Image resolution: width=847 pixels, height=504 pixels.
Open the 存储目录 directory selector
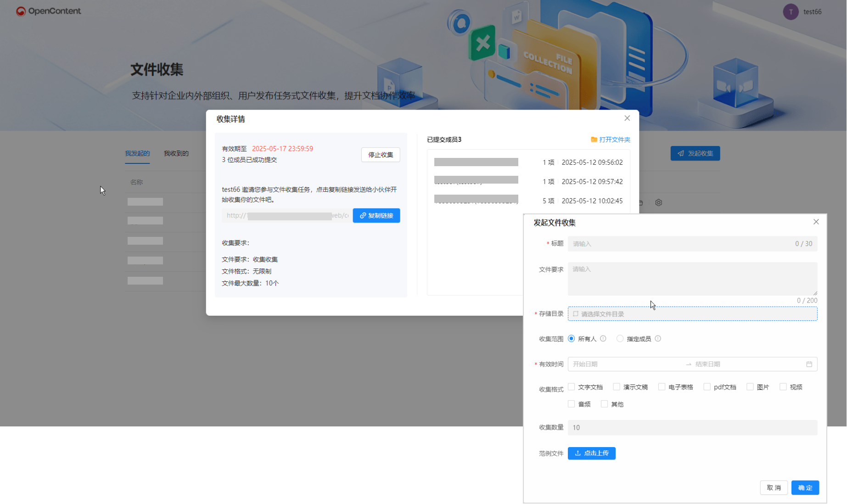click(692, 314)
